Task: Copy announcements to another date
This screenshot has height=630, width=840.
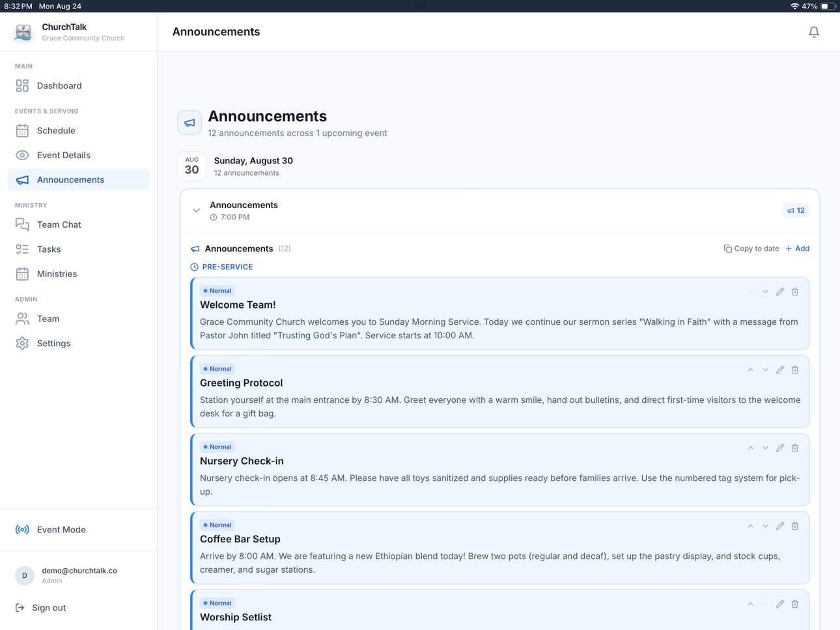Action: (x=751, y=249)
